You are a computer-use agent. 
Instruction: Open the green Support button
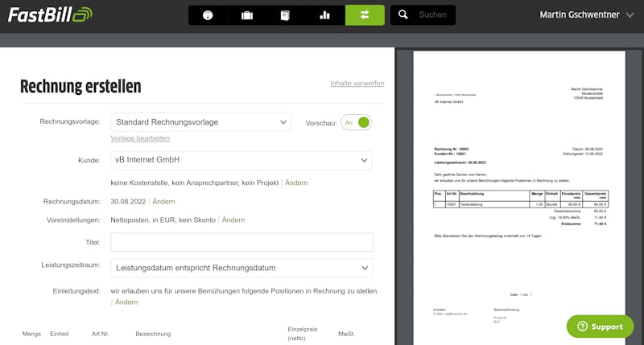[x=600, y=327]
